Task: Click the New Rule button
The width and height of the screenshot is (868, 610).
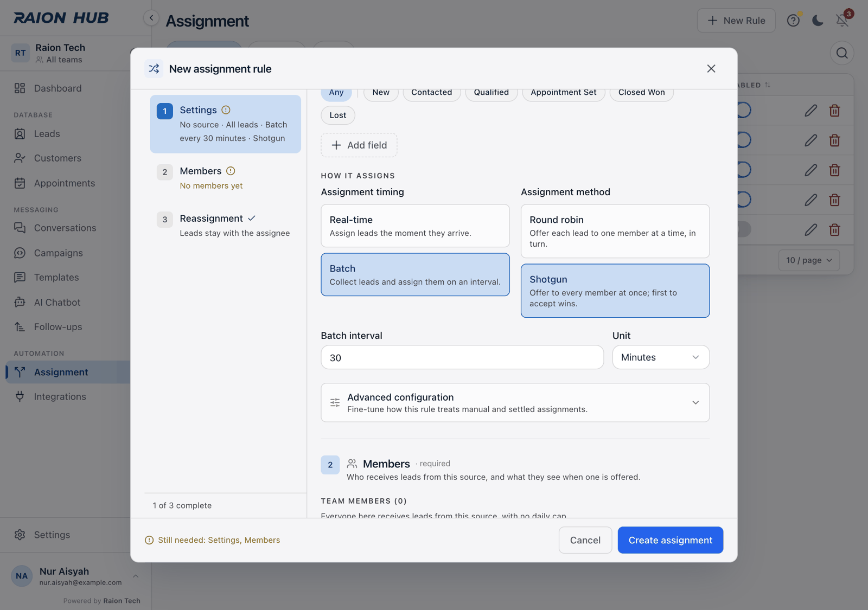Action: (736, 21)
